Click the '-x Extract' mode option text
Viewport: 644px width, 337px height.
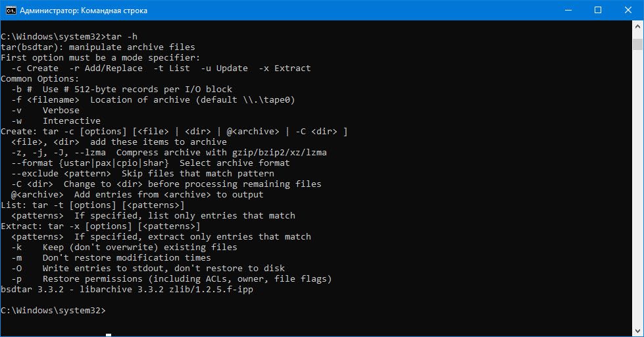(x=285, y=68)
